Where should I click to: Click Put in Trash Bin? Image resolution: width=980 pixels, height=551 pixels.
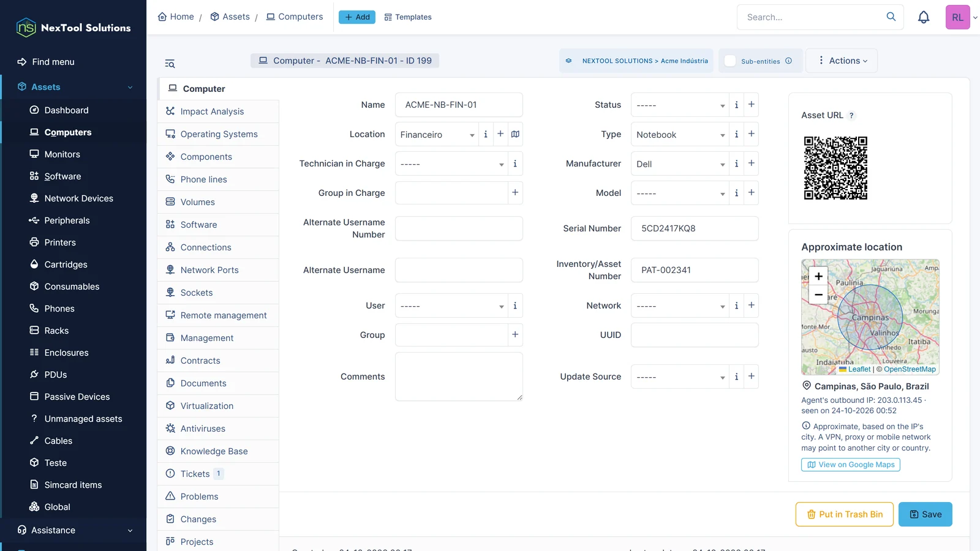point(844,514)
